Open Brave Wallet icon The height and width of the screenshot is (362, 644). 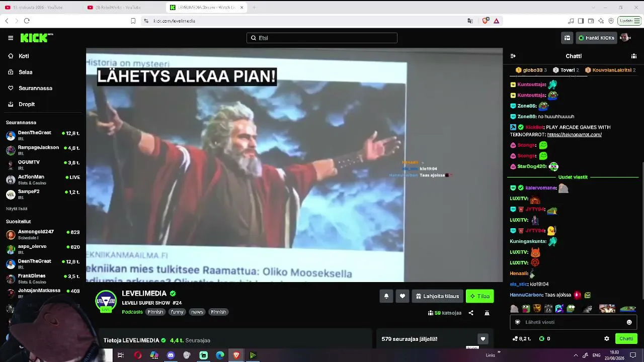[x=591, y=21]
